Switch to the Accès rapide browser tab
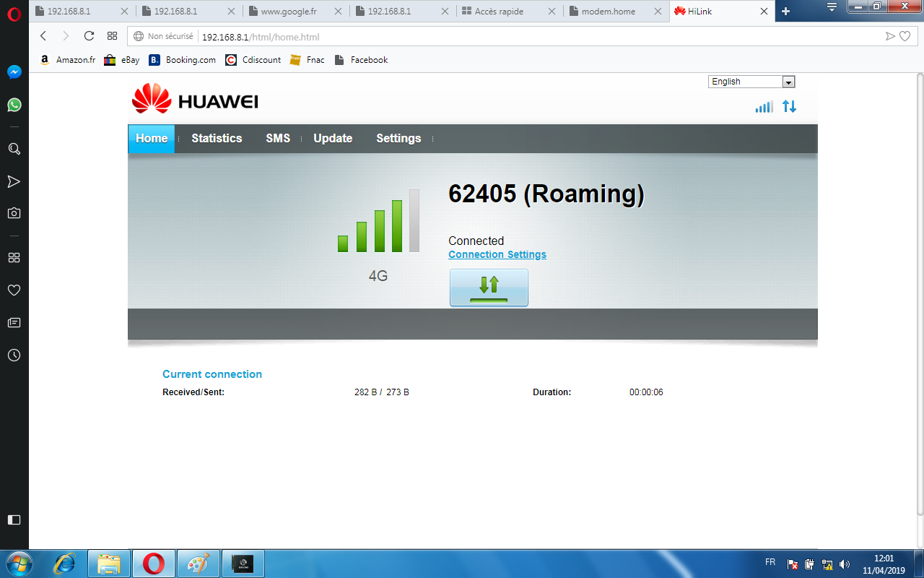Viewport: 924px width, 578px height. click(509, 11)
